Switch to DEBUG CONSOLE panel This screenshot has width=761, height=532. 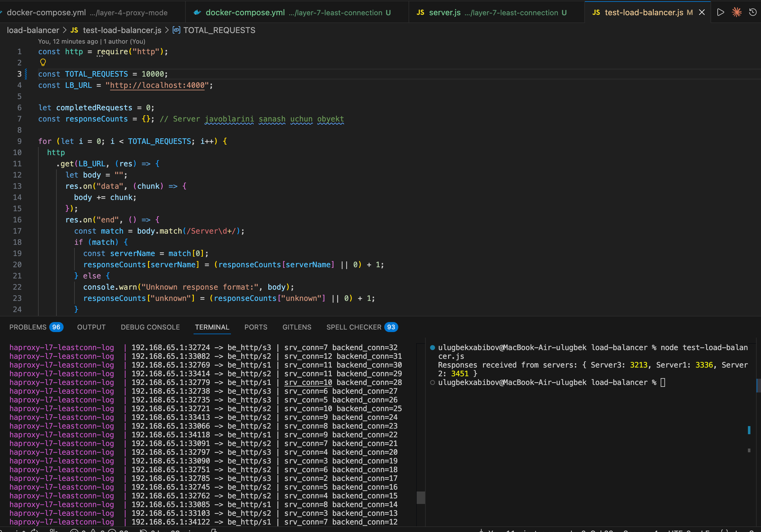click(150, 327)
